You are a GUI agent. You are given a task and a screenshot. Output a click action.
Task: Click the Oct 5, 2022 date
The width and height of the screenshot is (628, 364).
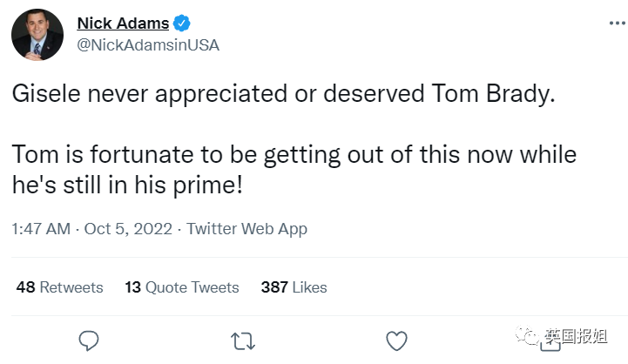pyautogui.click(x=128, y=229)
